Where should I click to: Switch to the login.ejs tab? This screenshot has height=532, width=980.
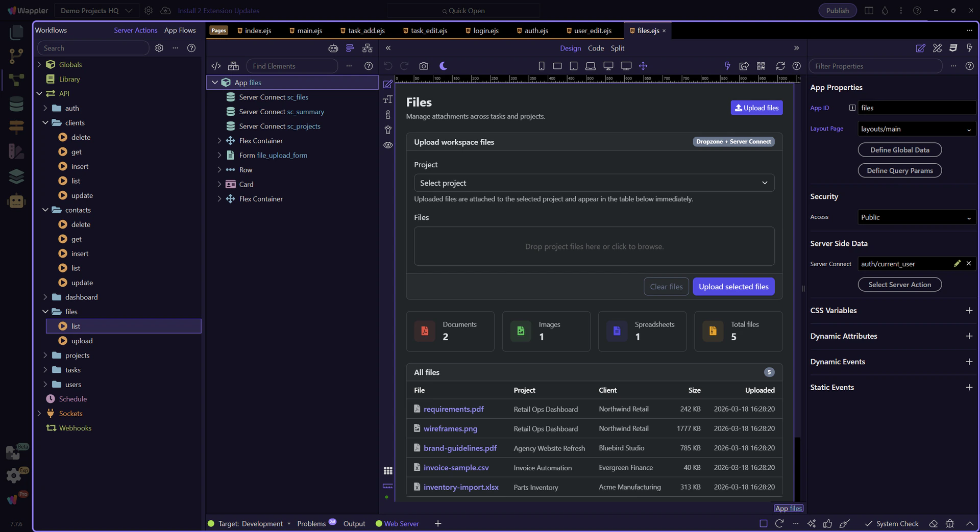[x=485, y=31]
